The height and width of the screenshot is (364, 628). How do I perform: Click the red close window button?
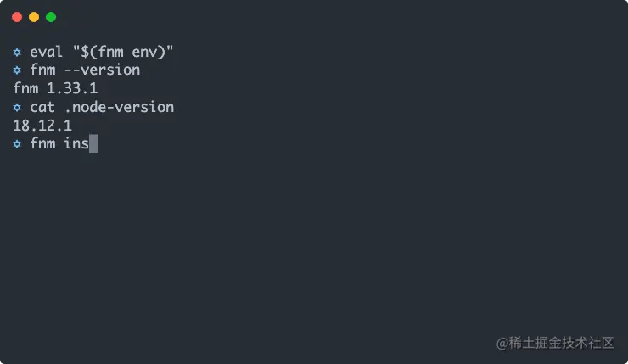pyautogui.click(x=17, y=17)
